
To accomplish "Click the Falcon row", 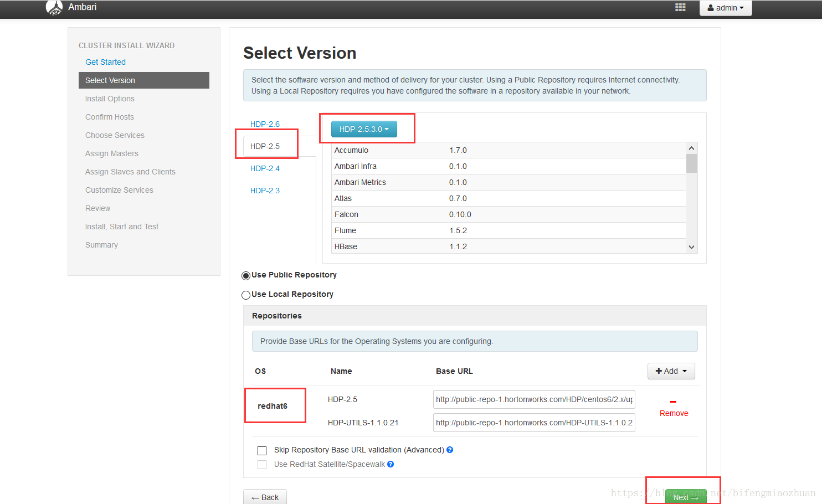I will click(x=508, y=214).
